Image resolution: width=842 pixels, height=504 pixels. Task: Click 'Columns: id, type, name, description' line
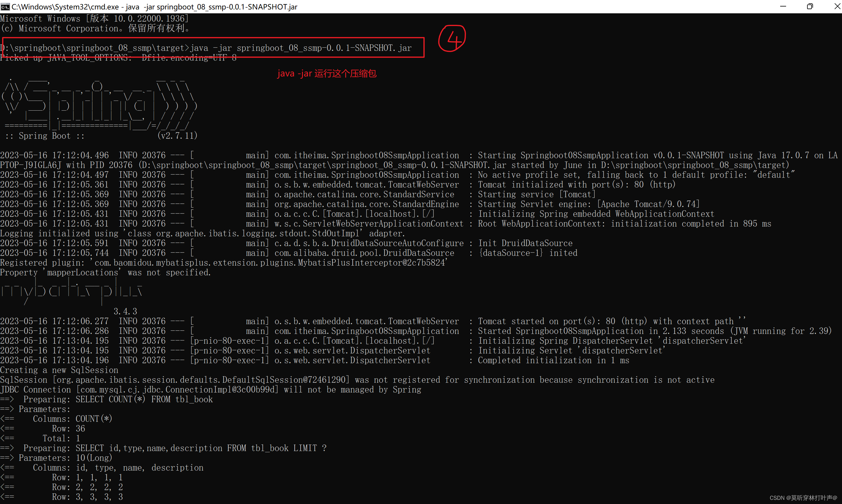pos(101,468)
